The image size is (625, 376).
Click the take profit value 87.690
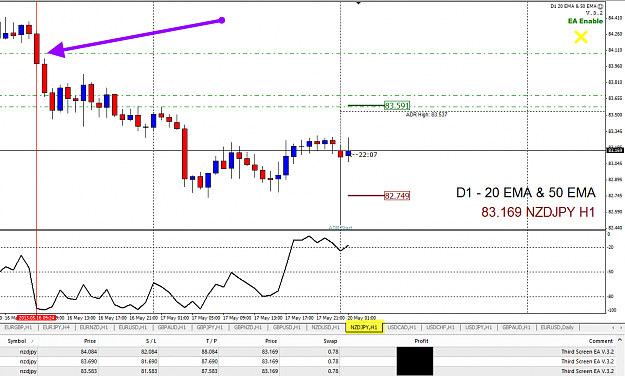tap(210, 361)
